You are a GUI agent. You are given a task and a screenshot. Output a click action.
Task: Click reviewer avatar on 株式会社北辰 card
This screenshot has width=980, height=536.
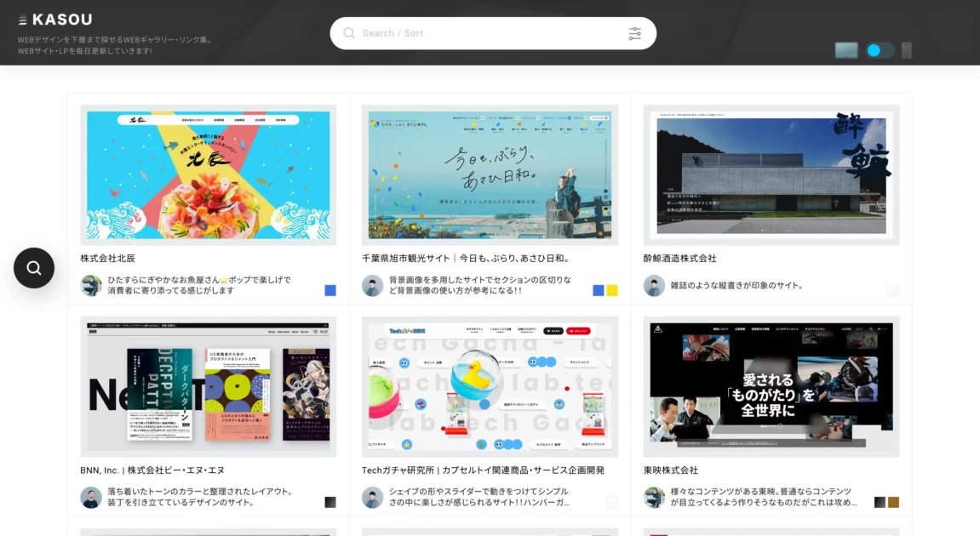[x=91, y=285]
